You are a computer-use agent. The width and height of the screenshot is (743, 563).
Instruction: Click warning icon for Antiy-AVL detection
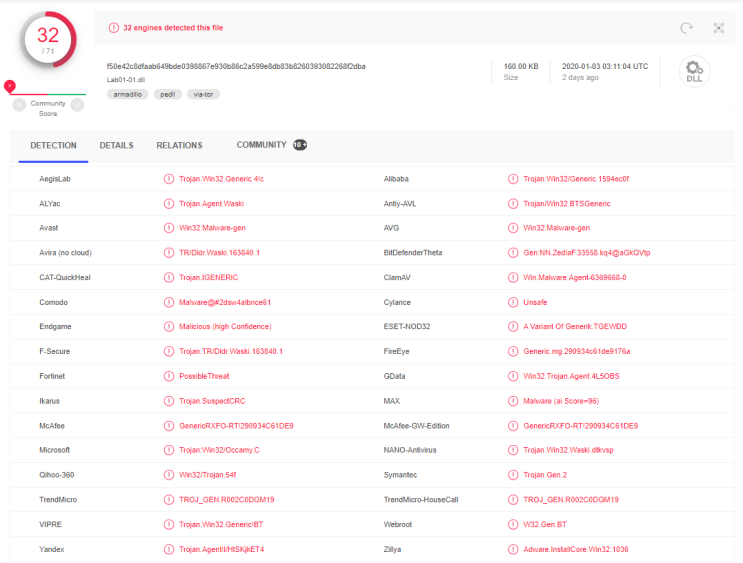click(513, 204)
